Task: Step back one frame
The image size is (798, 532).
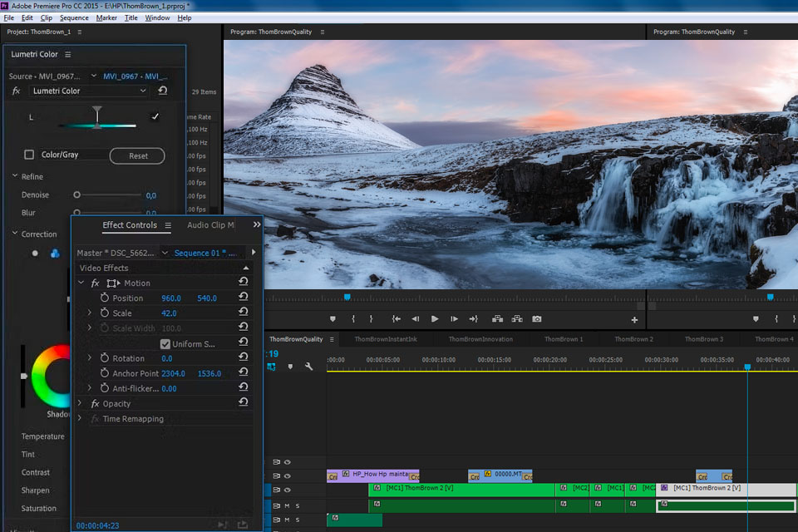Action: (x=416, y=318)
